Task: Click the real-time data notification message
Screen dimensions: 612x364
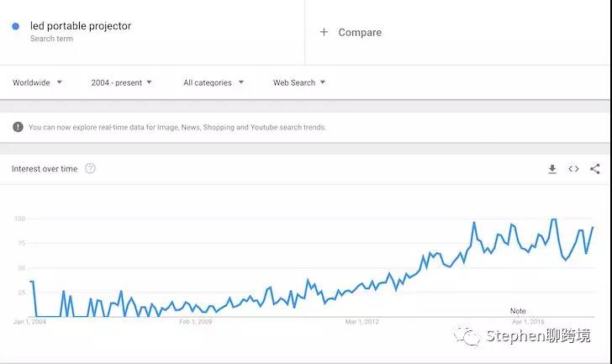Action: pyautogui.click(x=177, y=128)
